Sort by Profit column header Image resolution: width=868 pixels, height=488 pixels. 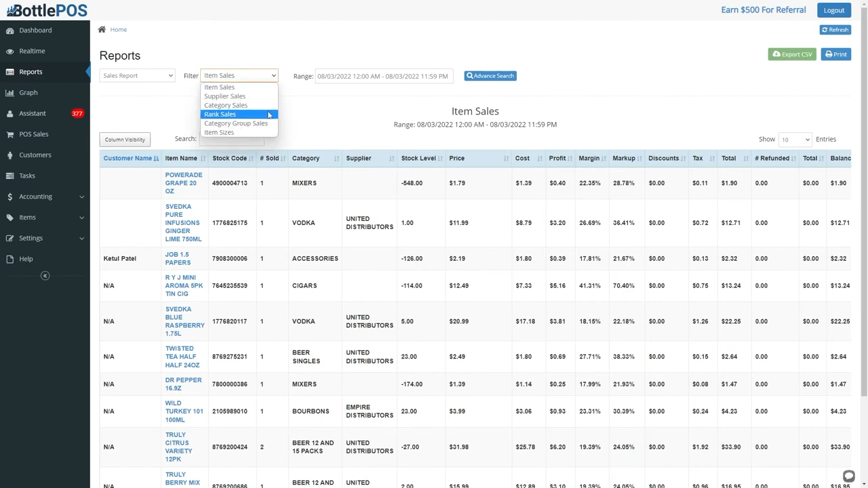tap(560, 159)
